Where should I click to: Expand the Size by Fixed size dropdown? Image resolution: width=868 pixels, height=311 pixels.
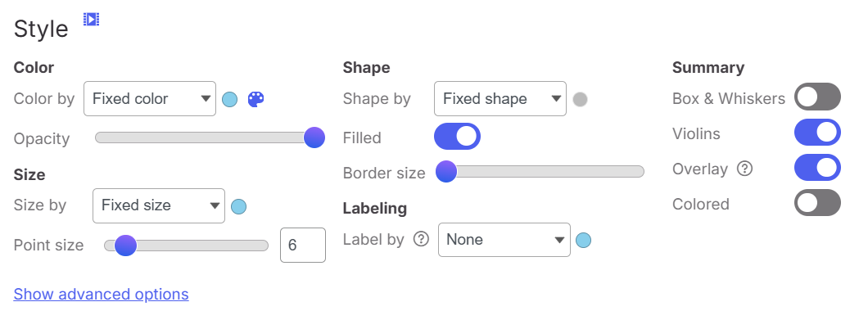[x=159, y=206]
